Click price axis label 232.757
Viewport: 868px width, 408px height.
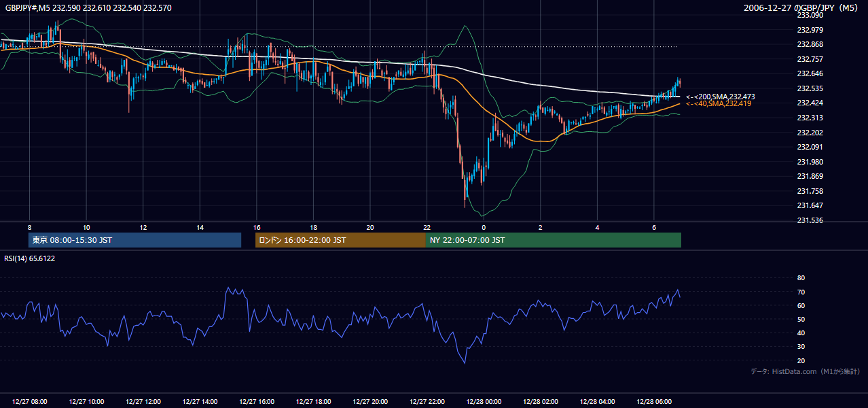(810, 59)
